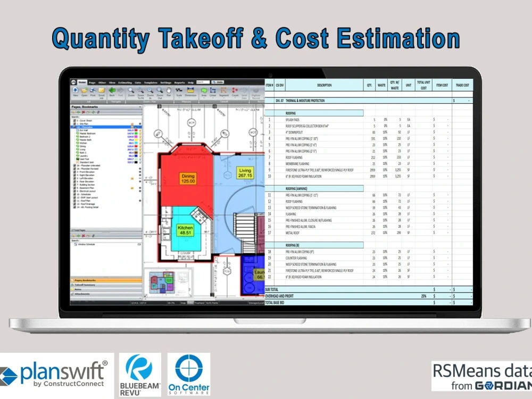532x399 pixels.
Task: Collapse the highlighted 2A Floorplan tree node
Action: pyautogui.click(x=72, y=127)
